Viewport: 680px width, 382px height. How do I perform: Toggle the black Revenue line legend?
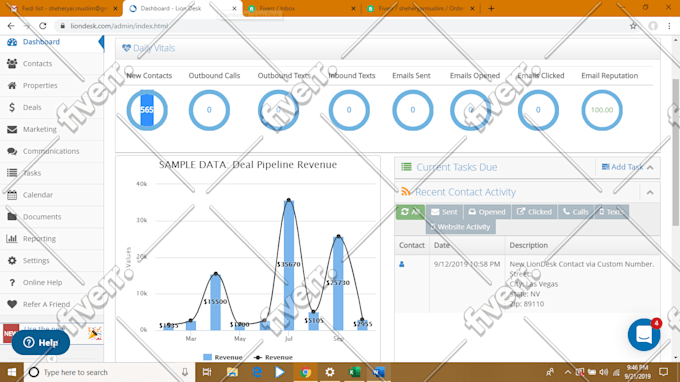pyautogui.click(x=273, y=357)
